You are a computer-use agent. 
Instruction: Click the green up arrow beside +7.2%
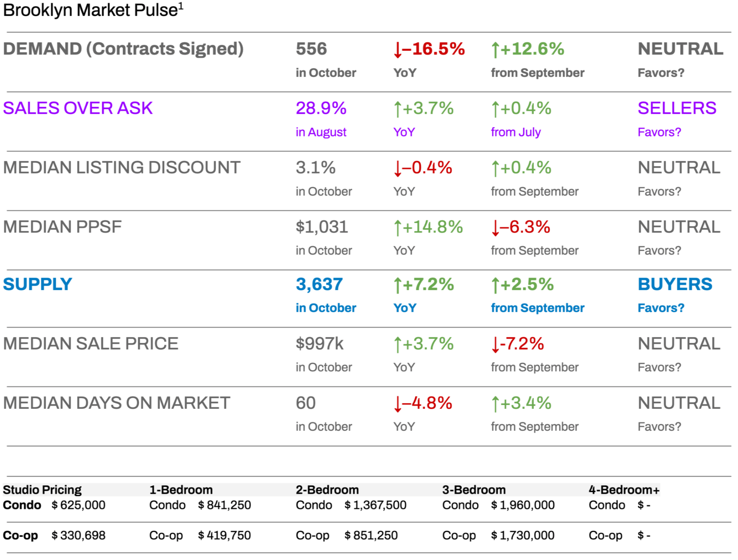pyautogui.click(x=397, y=286)
